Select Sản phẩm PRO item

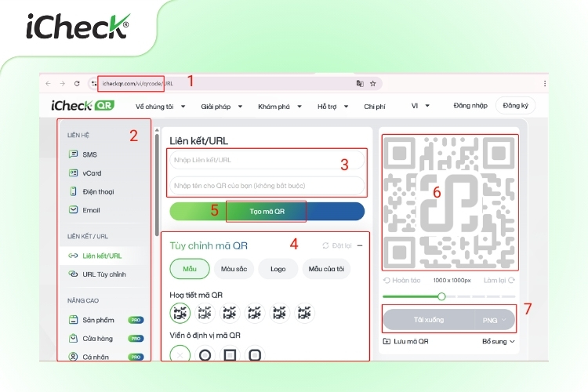click(x=106, y=320)
